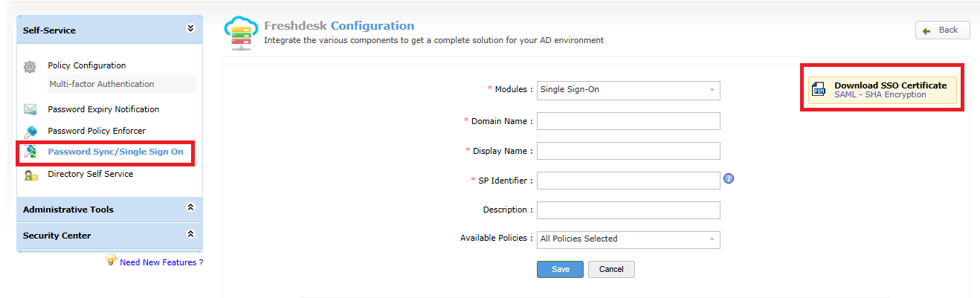The image size is (980, 298).
Task: Click the Directory Self Service icon
Action: point(30,175)
